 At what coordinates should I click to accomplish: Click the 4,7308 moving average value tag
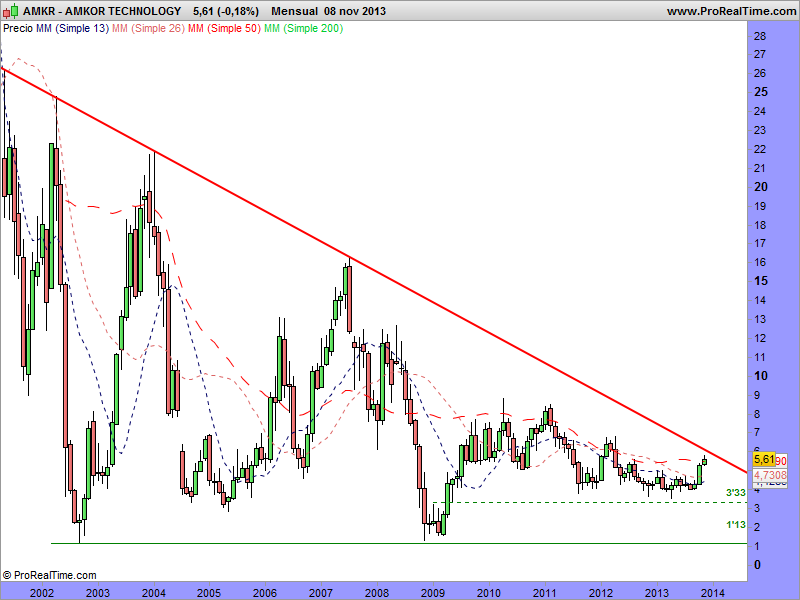pos(770,475)
